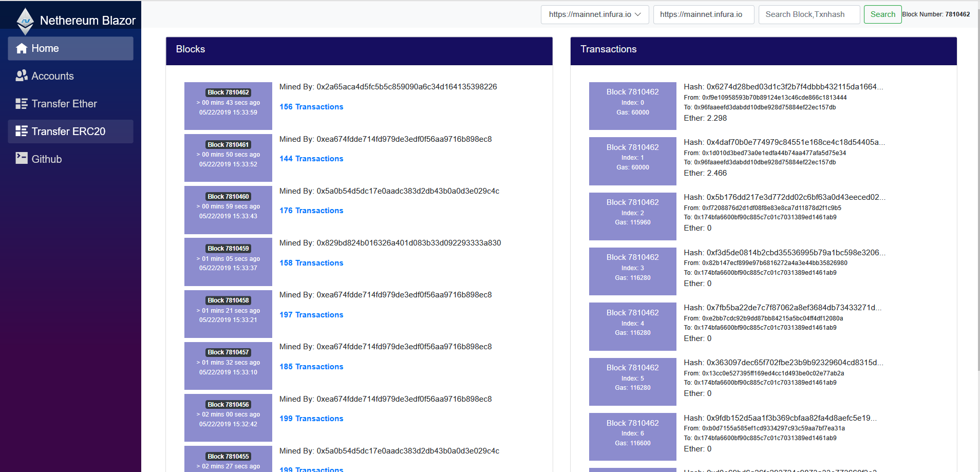
Task: Click the Transfer Ether list icon
Action: (22, 104)
